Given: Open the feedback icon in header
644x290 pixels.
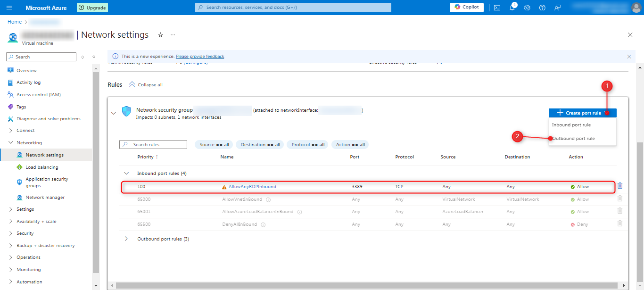Looking at the screenshot, I should click(x=558, y=8).
